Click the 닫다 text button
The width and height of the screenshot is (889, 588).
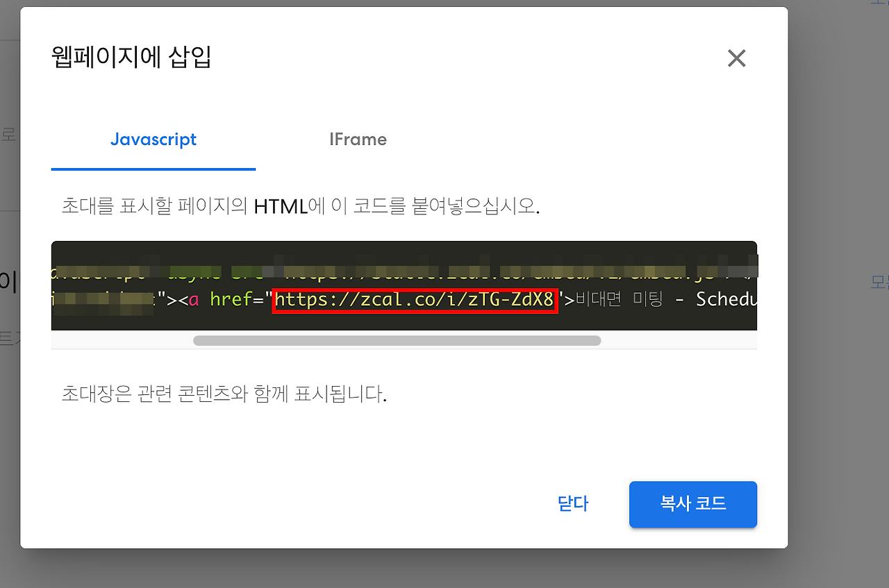tap(573, 504)
